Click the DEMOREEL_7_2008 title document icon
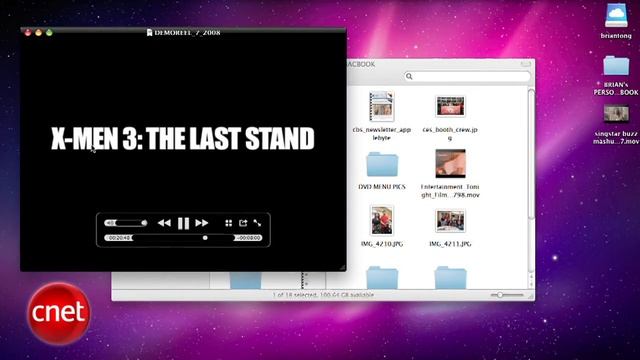The image size is (640, 360). click(x=149, y=32)
